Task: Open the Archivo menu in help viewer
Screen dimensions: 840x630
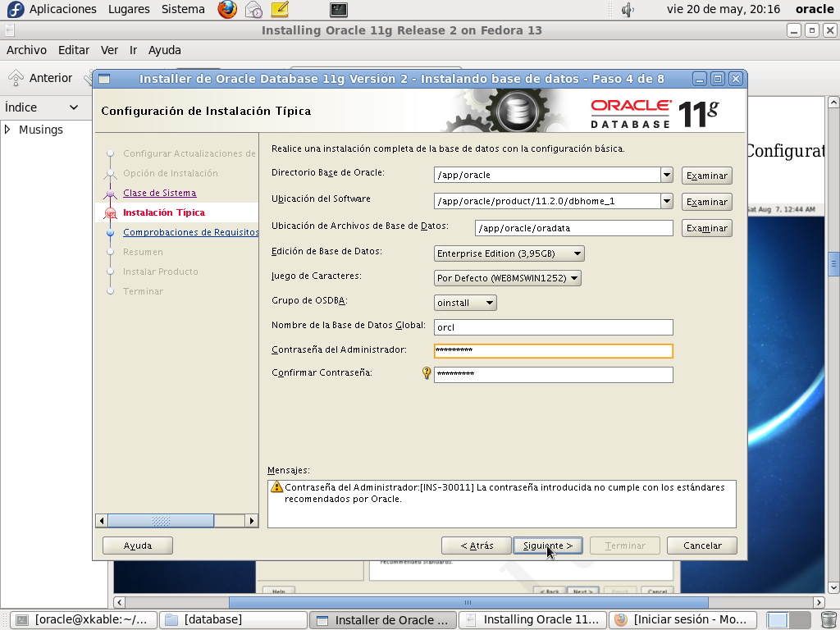Action: click(x=26, y=50)
